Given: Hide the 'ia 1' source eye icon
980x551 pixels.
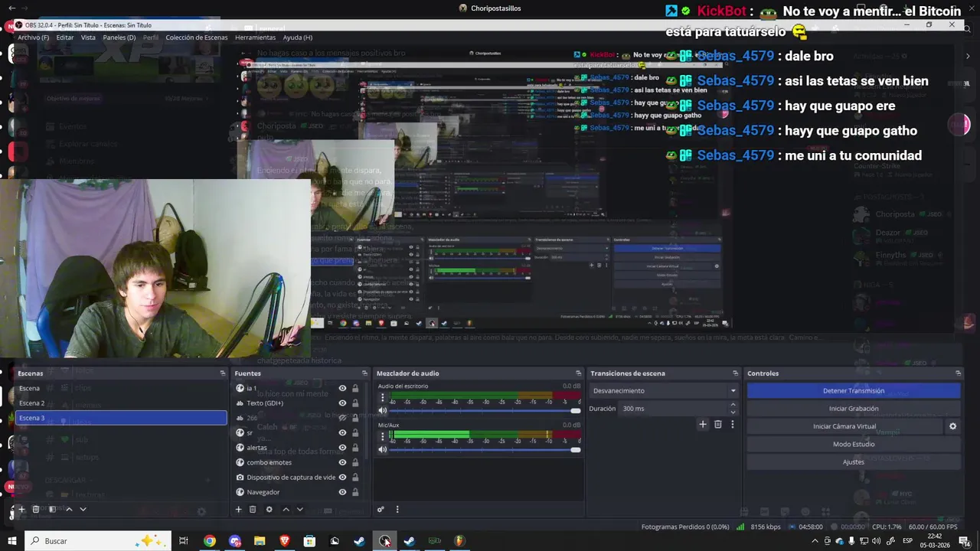Looking at the screenshot, I should (342, 388).
